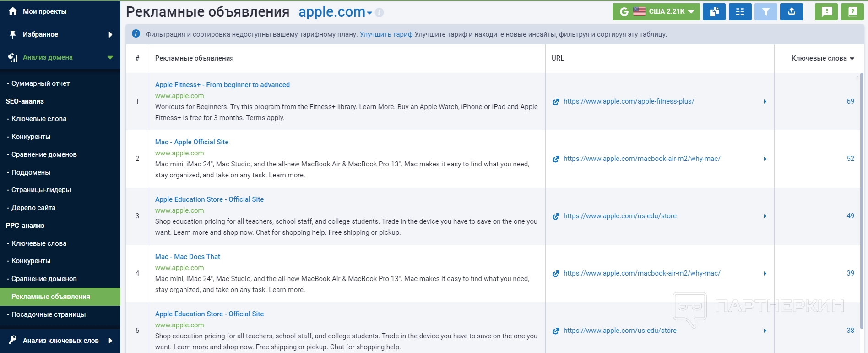868x353 pixels.
Task: Collapse the Анализ домена sidebar section
Action: point(110,57)
